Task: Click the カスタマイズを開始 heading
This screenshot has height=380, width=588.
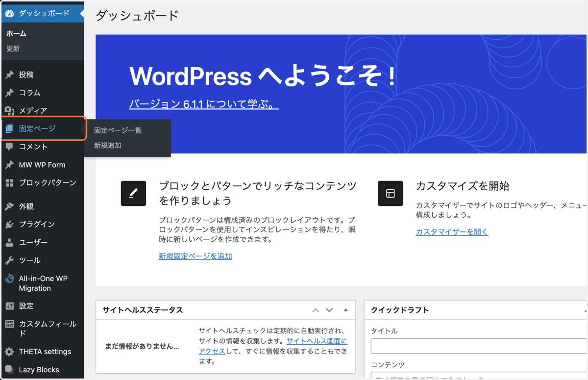Action: coord(463,186)
